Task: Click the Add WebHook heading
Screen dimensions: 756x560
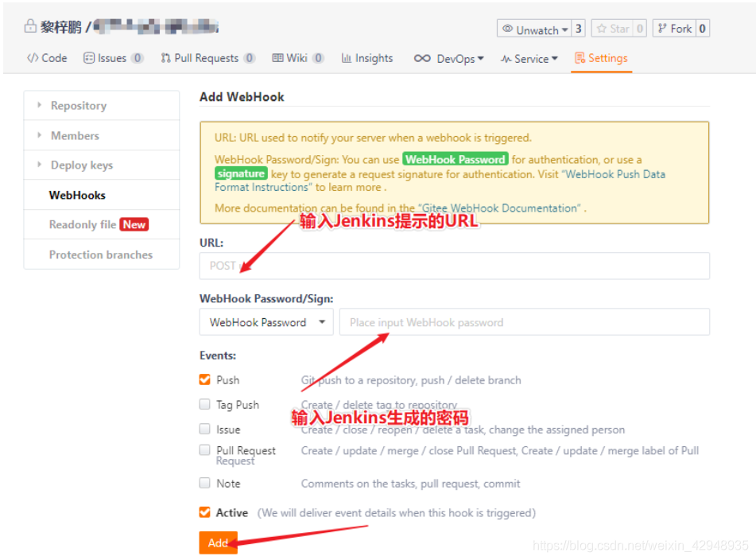Action: (242, 96)
